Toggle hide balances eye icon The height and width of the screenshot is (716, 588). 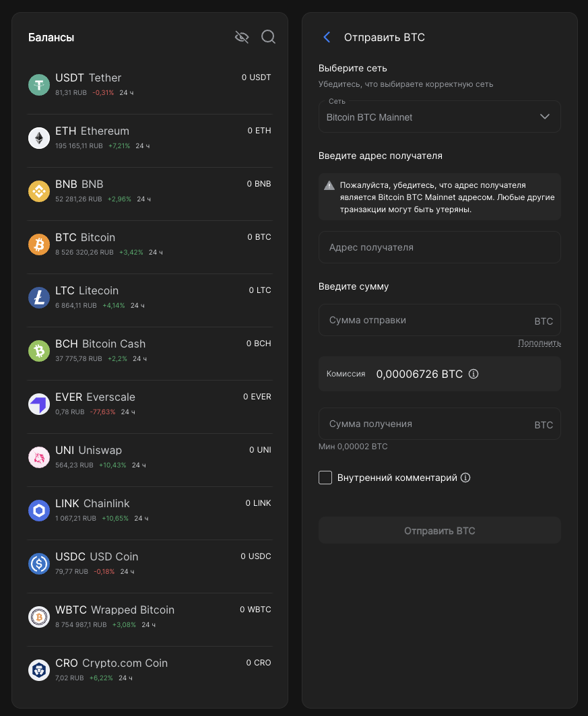[242, 37]
